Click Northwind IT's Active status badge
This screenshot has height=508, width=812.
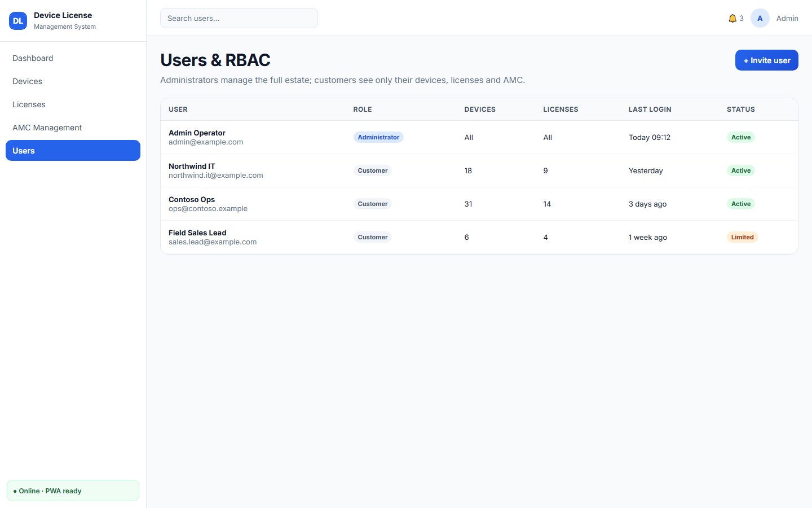pyautogui.click(x=741, y=170)
